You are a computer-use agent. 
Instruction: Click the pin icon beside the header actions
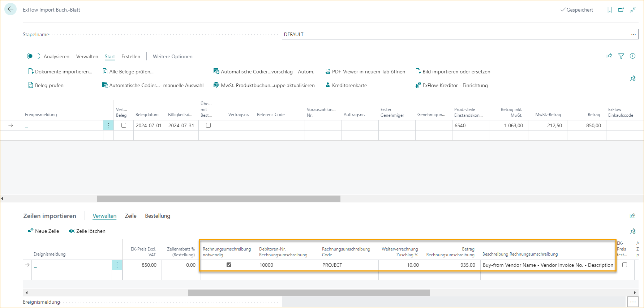(x=633, y=78)
